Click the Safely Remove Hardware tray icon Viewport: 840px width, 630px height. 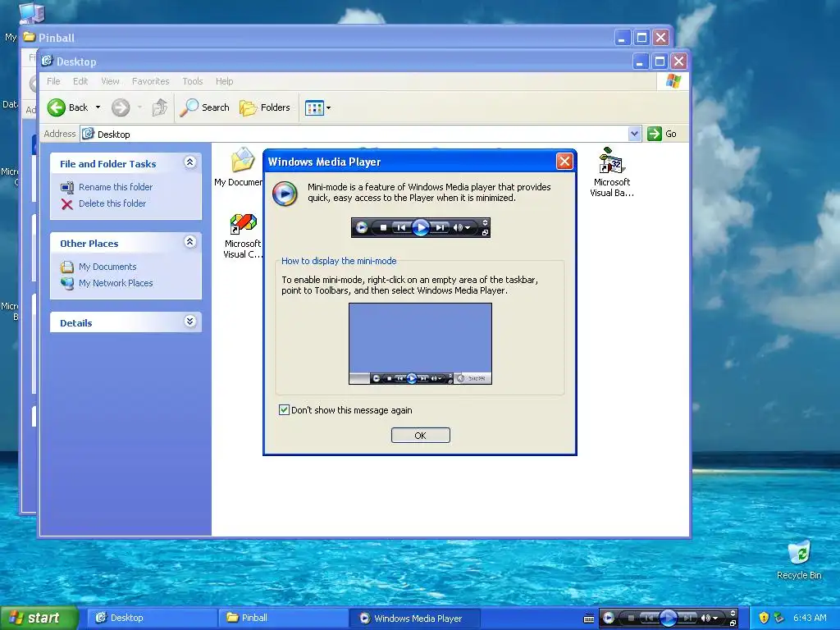779,618
